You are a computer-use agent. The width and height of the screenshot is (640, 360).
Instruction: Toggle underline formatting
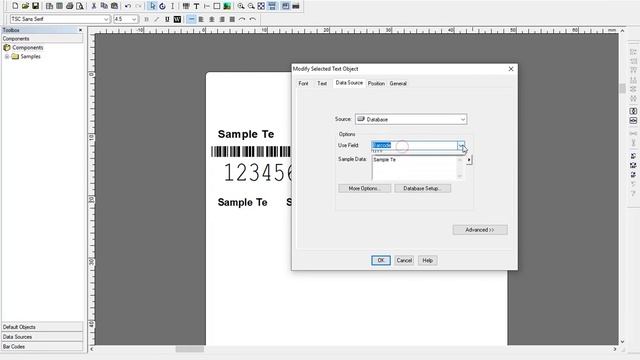tap(167, 19)
